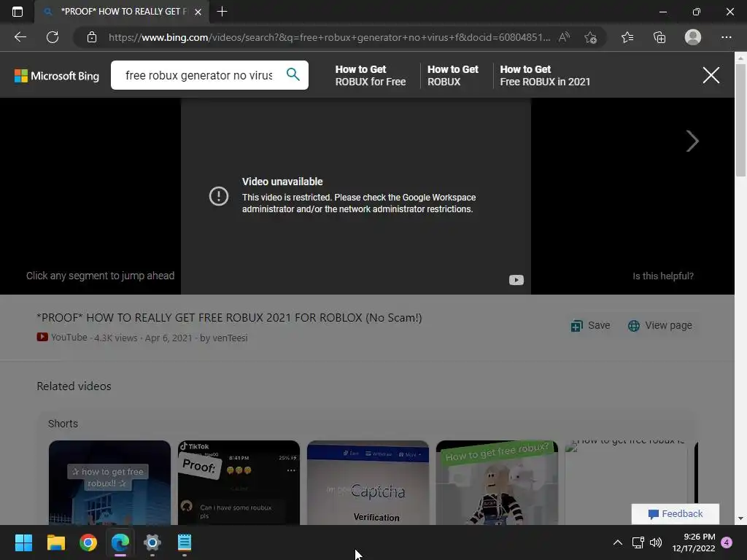Click the page vertical scrollbar thumb

tap(740, 120)
